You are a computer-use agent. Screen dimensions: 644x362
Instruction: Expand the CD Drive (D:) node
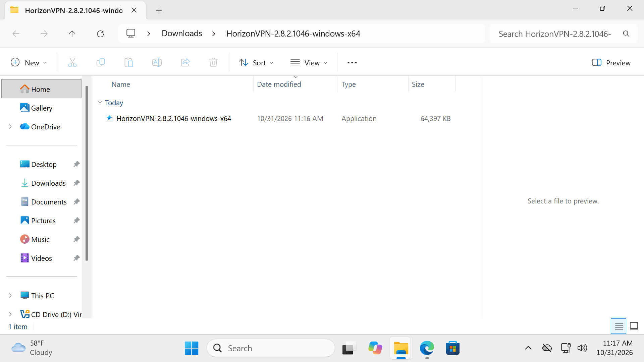coord(10,314)
